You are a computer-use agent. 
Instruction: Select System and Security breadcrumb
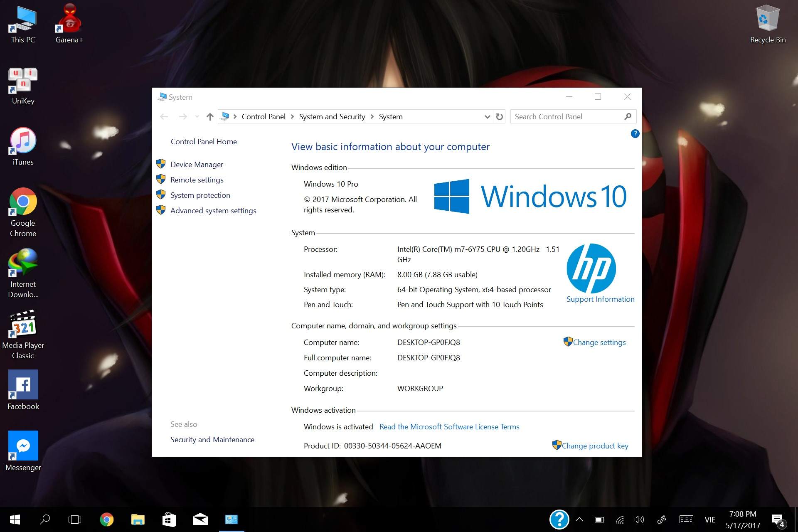332,117
